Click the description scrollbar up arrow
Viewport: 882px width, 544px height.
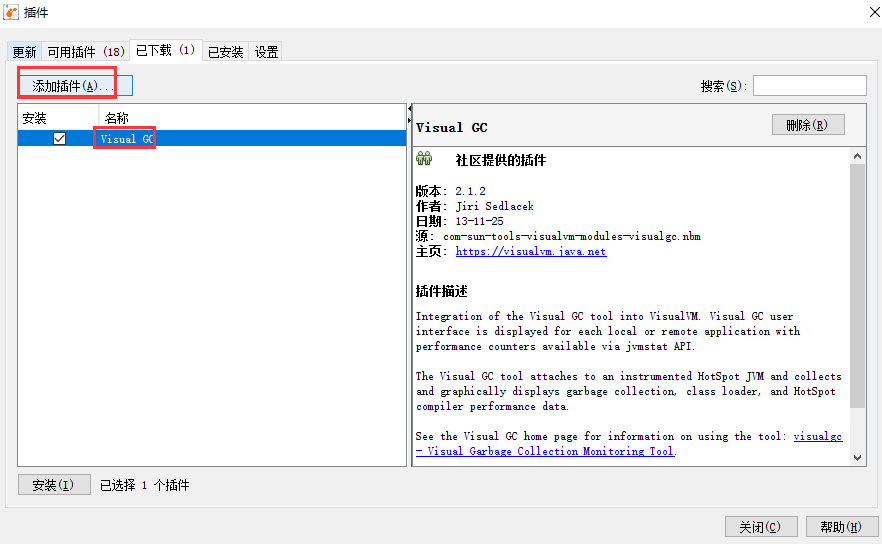[857, 156]
